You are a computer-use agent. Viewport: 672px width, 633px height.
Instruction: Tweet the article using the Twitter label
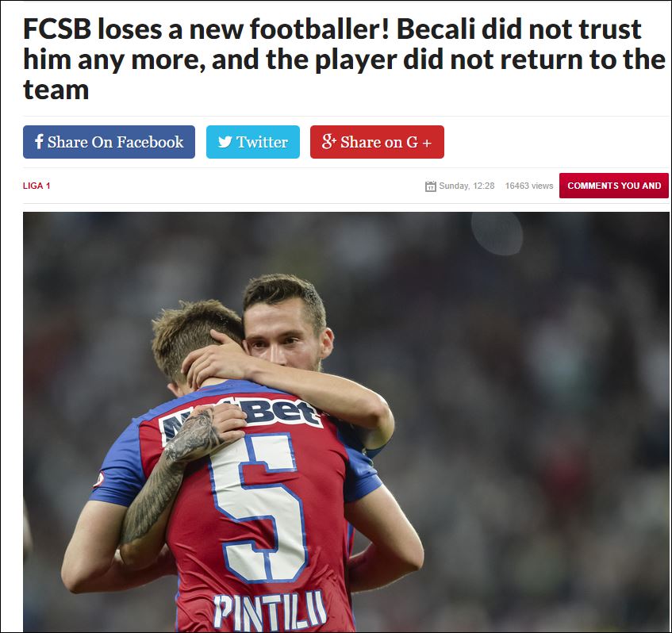pos(262,142)
